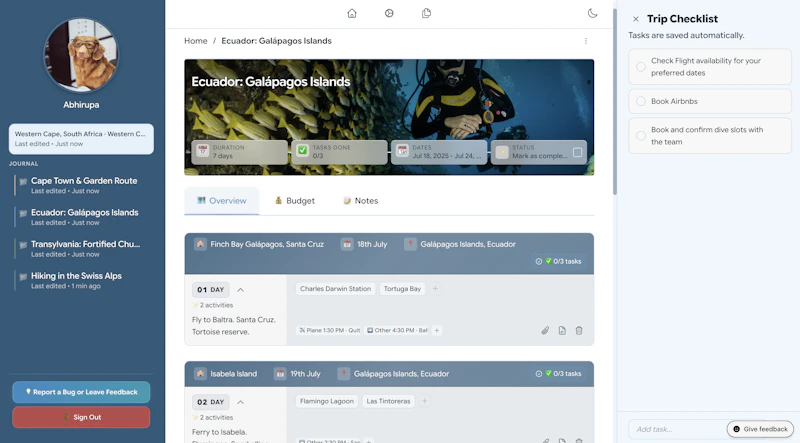
Task: Click 'Galápagos Islands, Ecuador' in Day 02 header
Action: [x=402, y=374]
